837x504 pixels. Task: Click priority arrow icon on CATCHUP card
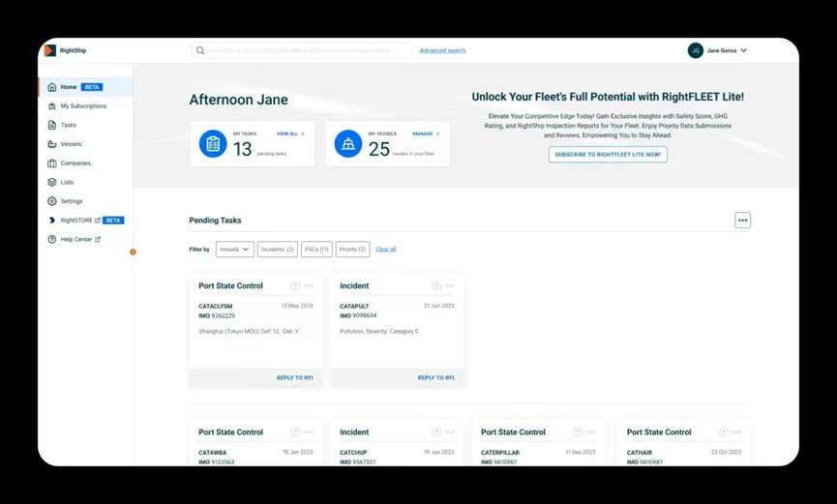click(436, 431)
